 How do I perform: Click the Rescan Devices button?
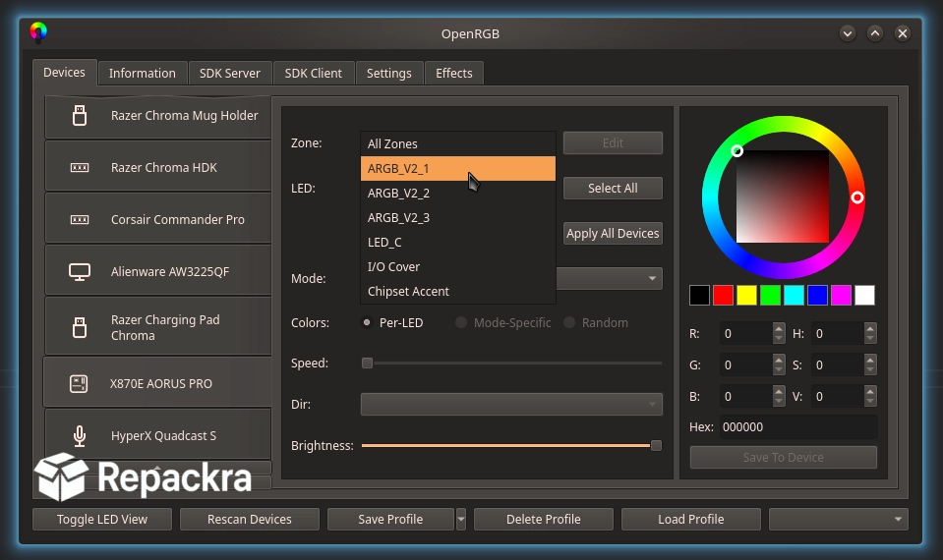[250, 519]
